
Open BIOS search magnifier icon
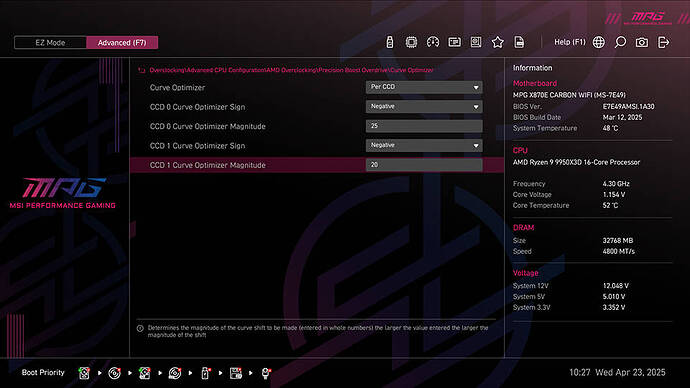click(x=620, y=42)
